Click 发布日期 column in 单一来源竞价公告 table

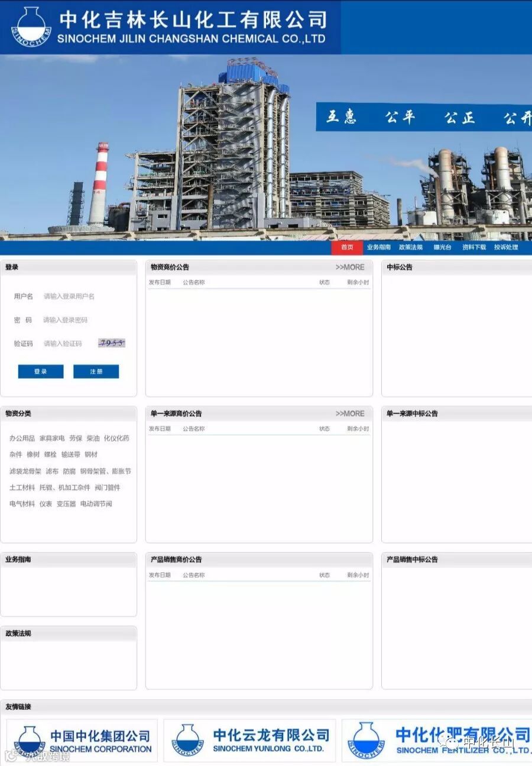coord(160,429)
